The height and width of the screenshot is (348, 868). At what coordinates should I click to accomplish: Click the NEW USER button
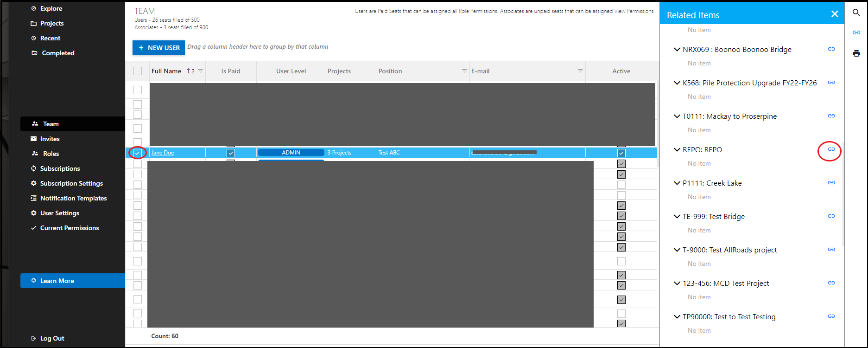pyautogui.click(x=158, y=48)
